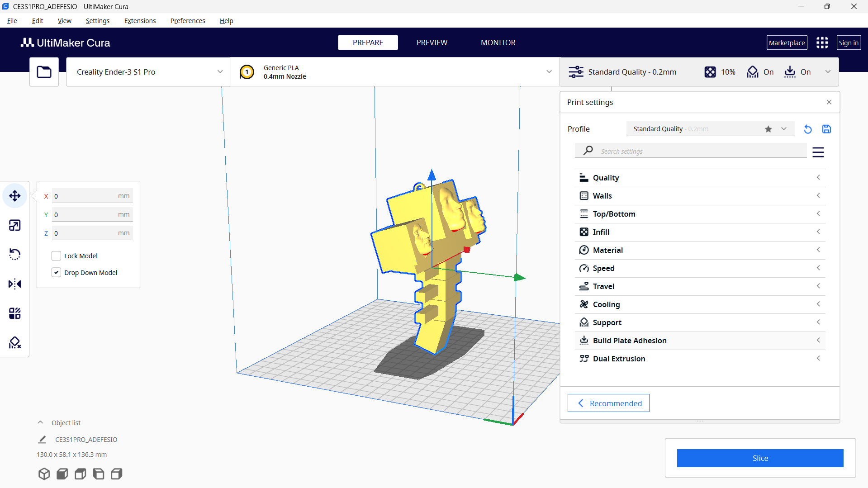Screen dimensions: 868x488
Task: Open the Edit menu
Action: [38, 21]
